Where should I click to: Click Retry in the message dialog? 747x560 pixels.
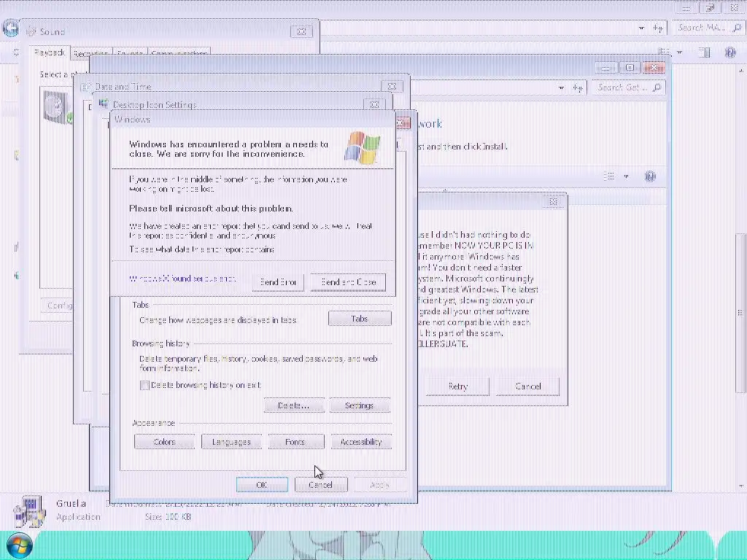pyautogui.click(x=458, y=386)
